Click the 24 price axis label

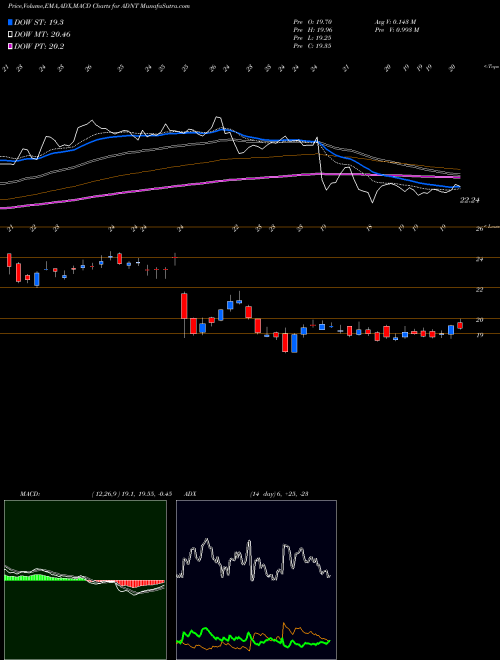click(x=479, y=259)
